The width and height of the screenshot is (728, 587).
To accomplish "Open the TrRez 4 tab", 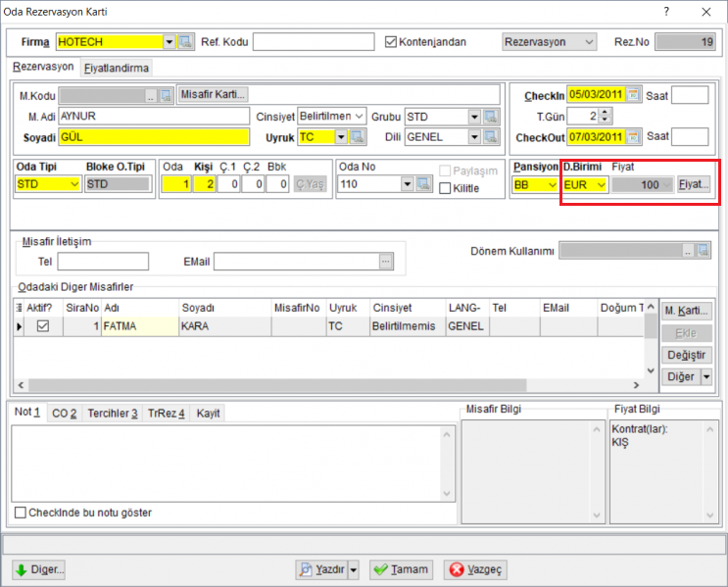I will click(166, 414).
